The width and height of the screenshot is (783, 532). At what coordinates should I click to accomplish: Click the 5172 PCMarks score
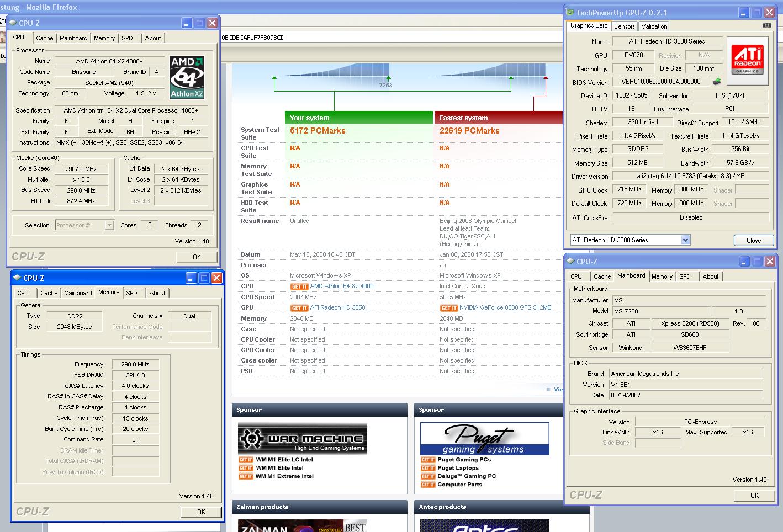coord(318,131)
